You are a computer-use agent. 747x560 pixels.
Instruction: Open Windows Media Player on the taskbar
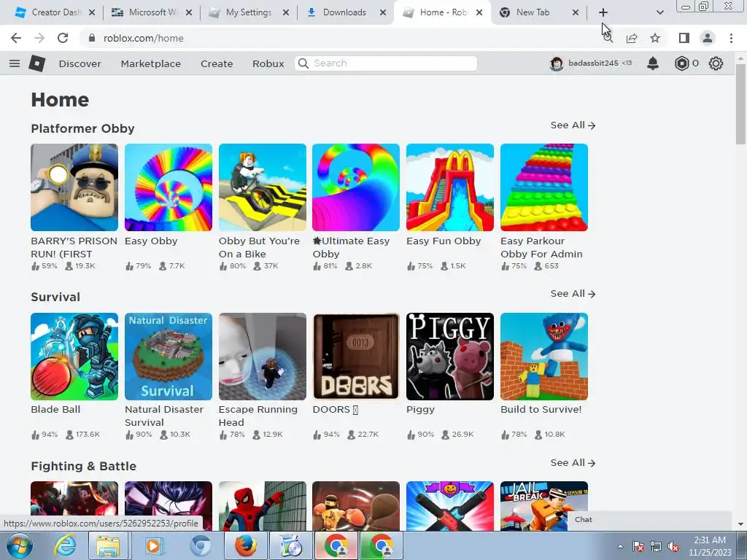(x=153, y=545)
